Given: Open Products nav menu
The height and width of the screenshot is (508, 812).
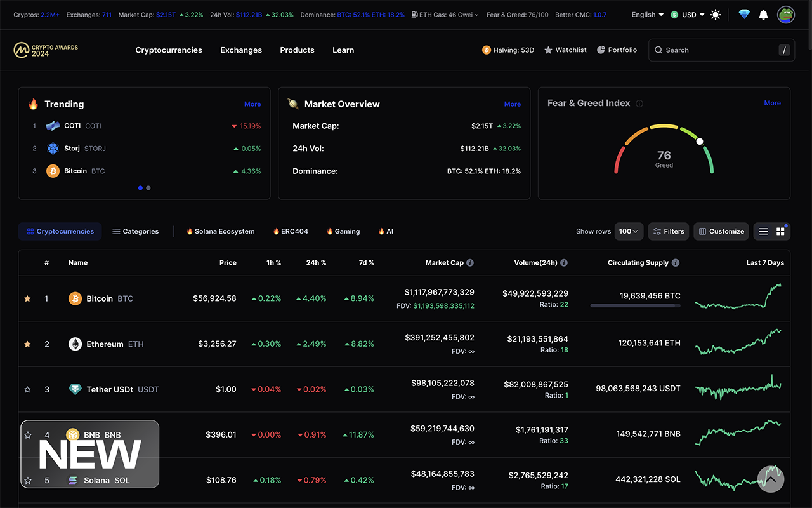Looking at the screenshot, I should click(x=297, y=50).
